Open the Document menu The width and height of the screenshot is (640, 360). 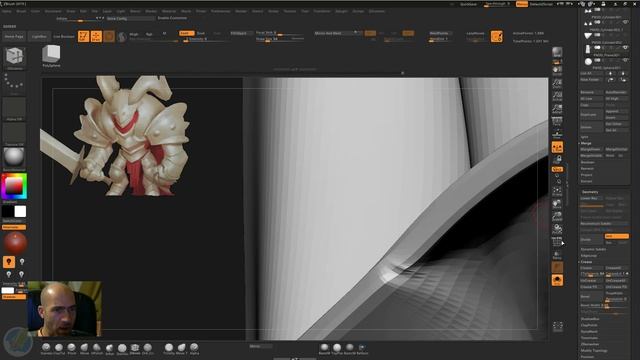pyautogui.click(x=53, y=11)
